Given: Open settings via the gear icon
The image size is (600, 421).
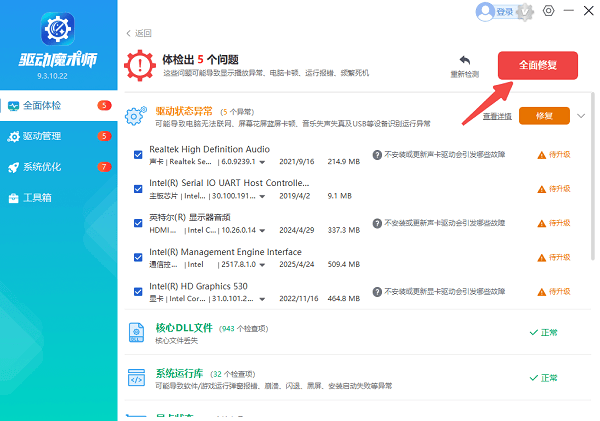Looking at the screenshot, I should pyautogui.click(x=548, y=11).
